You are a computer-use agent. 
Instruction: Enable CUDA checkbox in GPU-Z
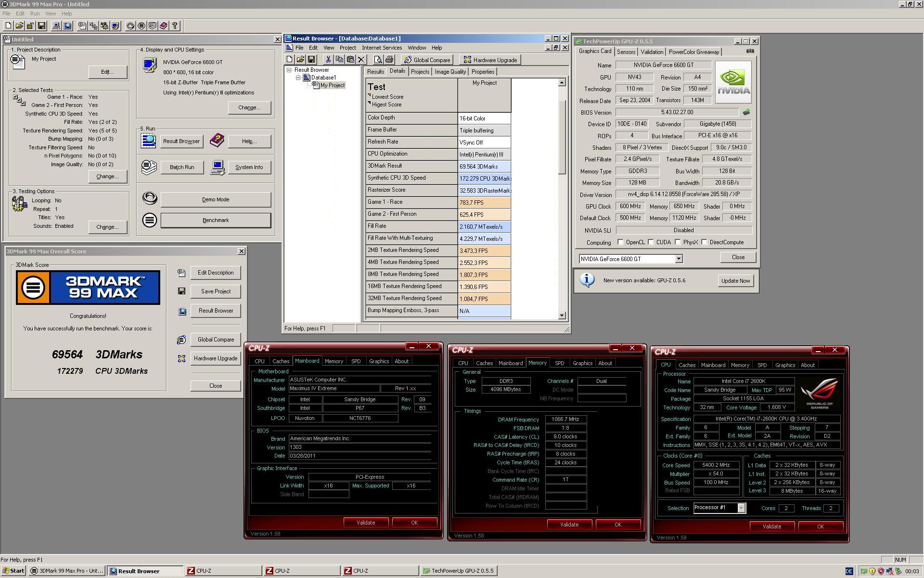[x=651, y=242]
